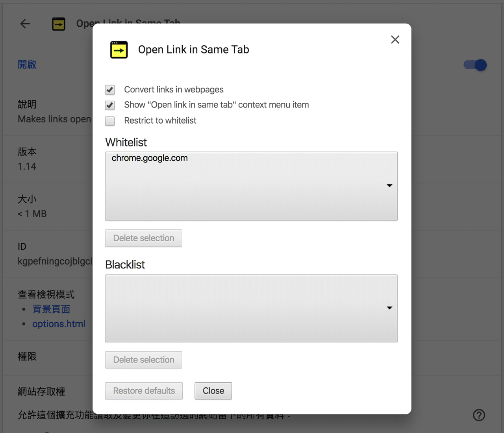Click the yellow extension icon in the dialog header
Viewport: 504px width, 433px height.
coord(119,50)
